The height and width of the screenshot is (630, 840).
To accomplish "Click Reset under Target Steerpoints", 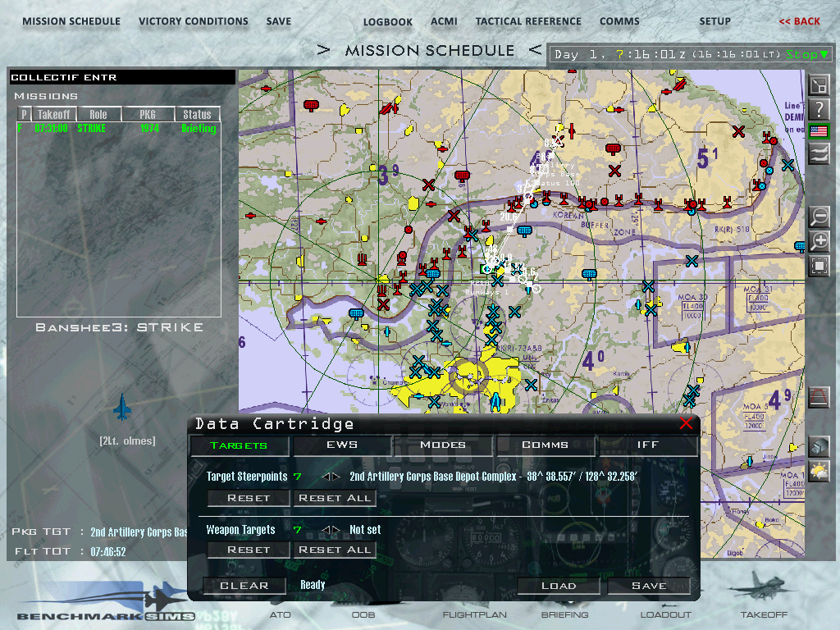I will point(249,498).
